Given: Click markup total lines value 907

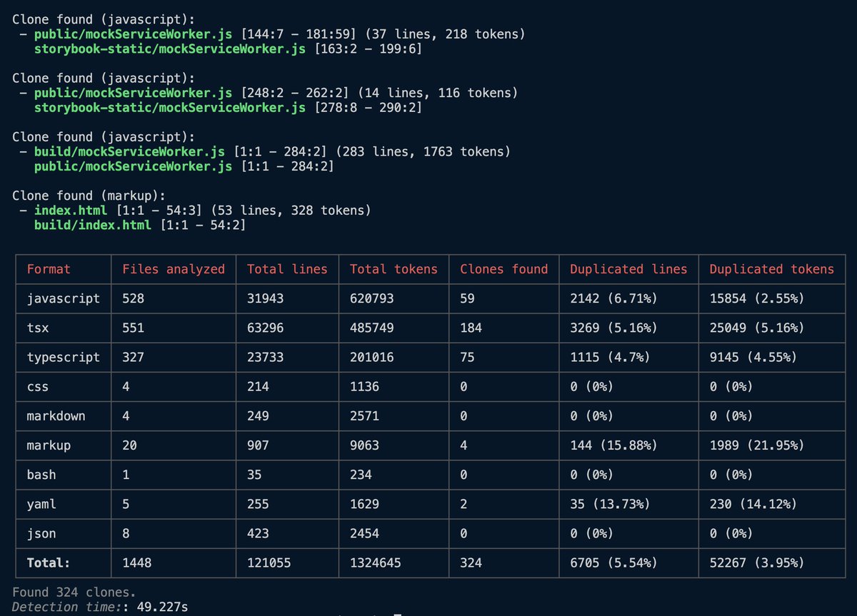Looking at the screenshot, I should point(258,445).
